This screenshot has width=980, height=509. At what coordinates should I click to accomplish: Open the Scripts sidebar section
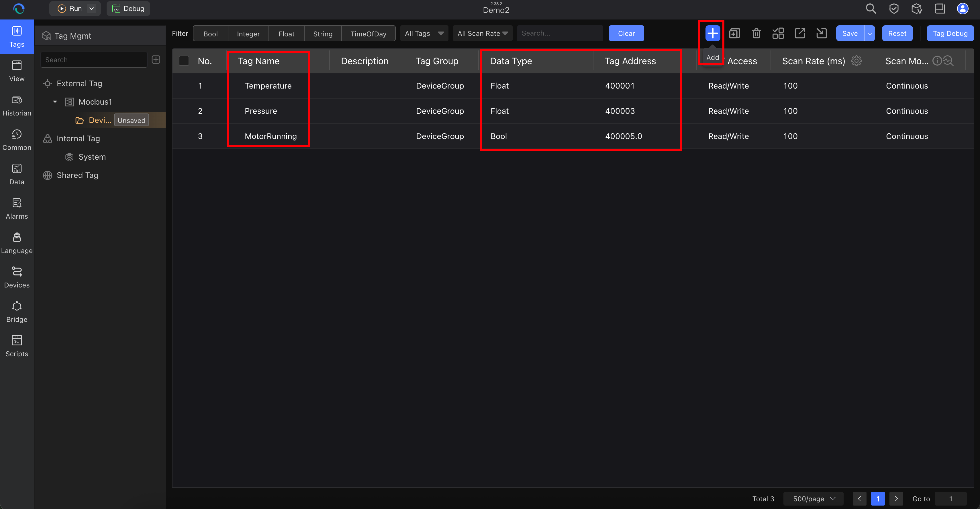pos(17,346)
